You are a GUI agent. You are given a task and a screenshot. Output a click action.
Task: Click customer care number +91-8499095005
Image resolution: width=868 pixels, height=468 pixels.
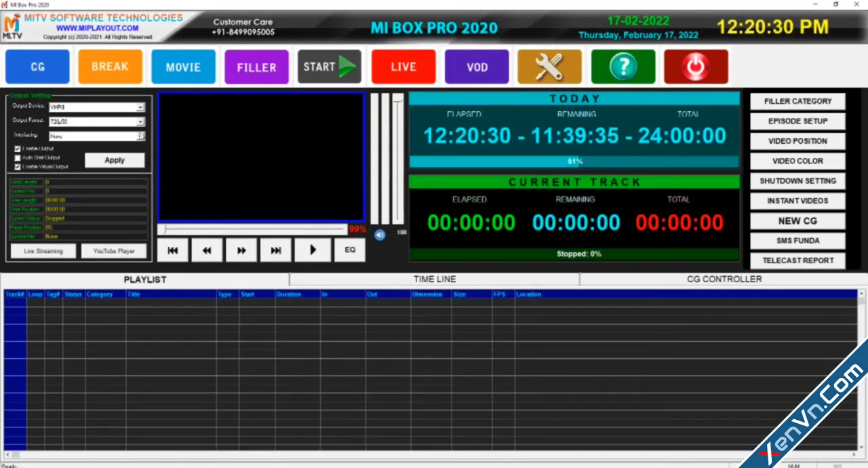coord(243,32)
